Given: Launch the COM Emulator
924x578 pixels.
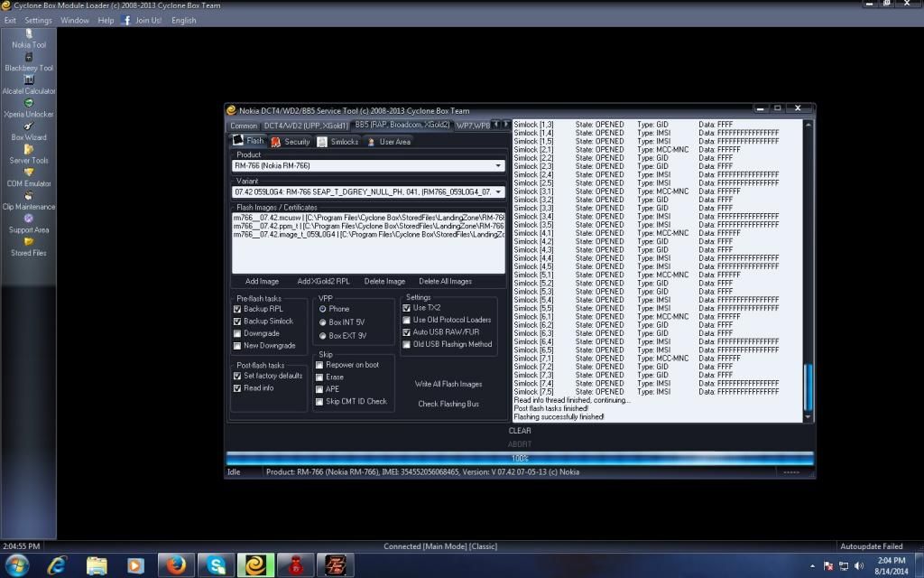Looking at the screenshot, I should [28, 178].
